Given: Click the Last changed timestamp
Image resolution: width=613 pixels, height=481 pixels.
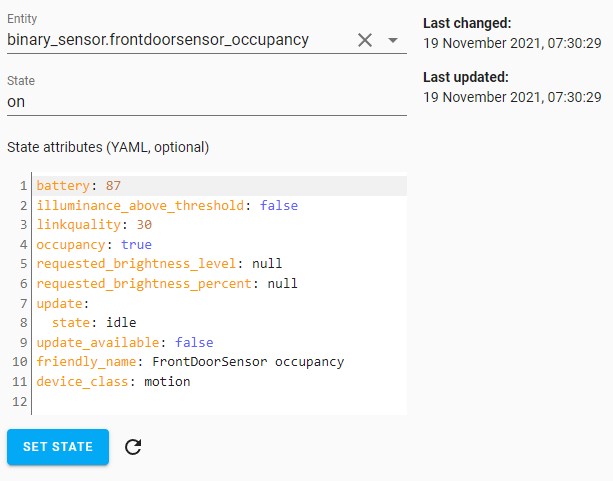Looking at the screenshot, I should pyautogui.click(x=511, y=41).
